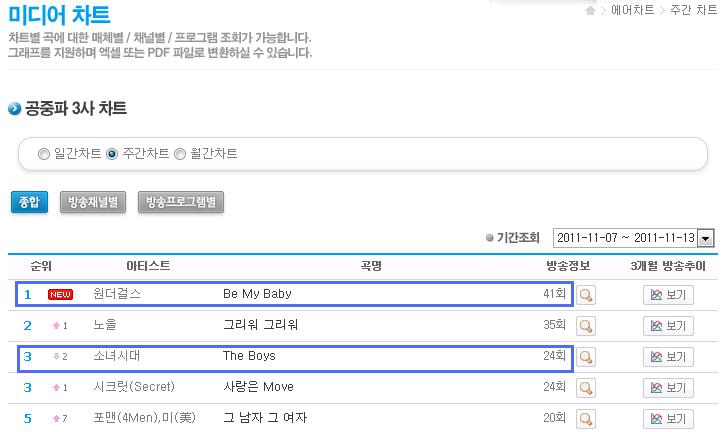Open the 기간조회 date range dropdown
The height and width of the screenshot is (432, 727).
coord(706,238)
